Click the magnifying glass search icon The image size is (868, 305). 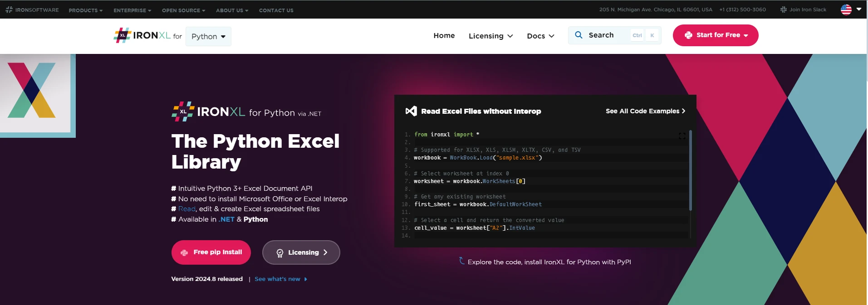(x=579, y=35)
